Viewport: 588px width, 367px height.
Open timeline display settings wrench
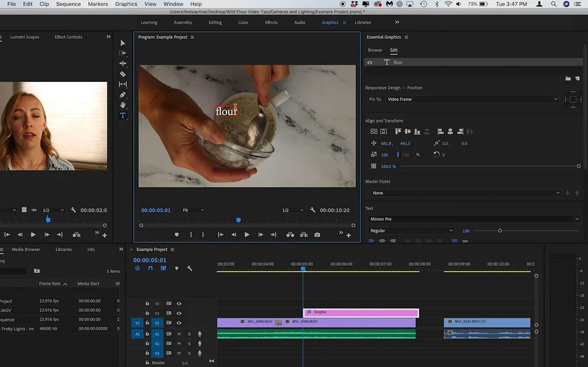pyautogui.click(x=189, y=268)
